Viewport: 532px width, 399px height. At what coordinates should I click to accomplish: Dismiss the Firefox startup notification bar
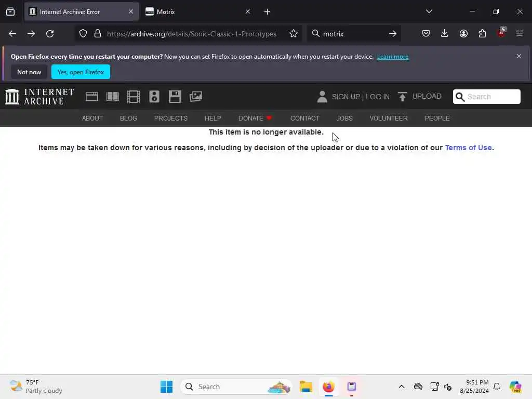coord(518,56)
